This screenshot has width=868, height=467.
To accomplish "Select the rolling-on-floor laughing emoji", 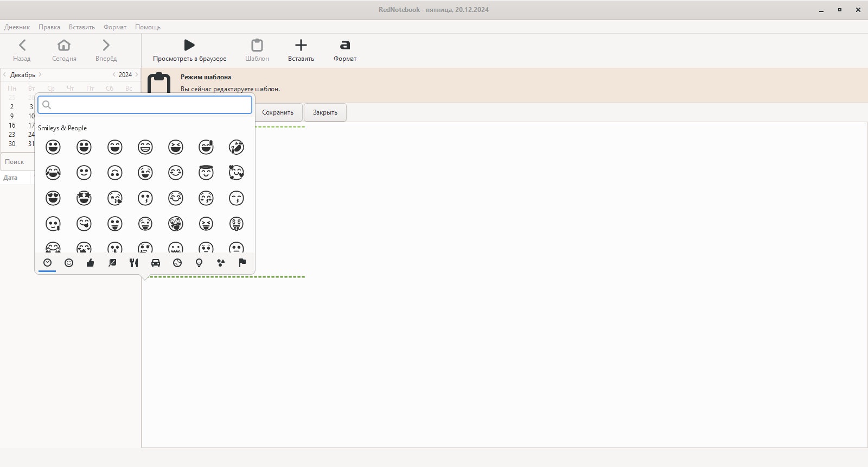I will pyautogui.click(x=237, y=147).
